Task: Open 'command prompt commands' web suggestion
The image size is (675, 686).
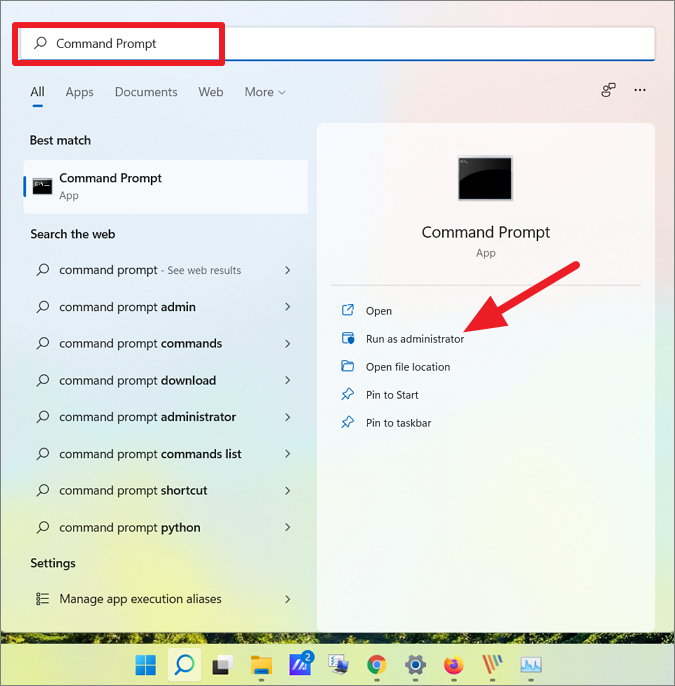Action: 164,343
